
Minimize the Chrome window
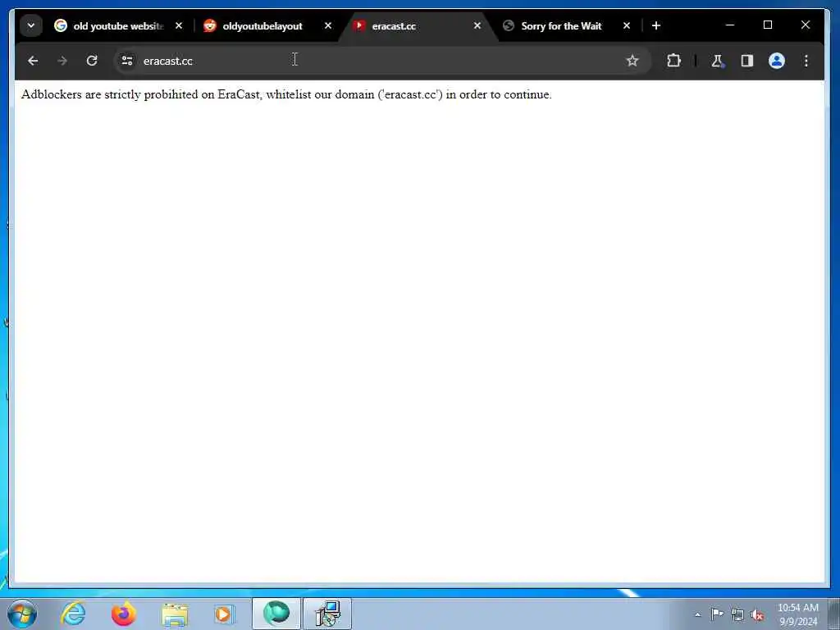tap(730, 25)
